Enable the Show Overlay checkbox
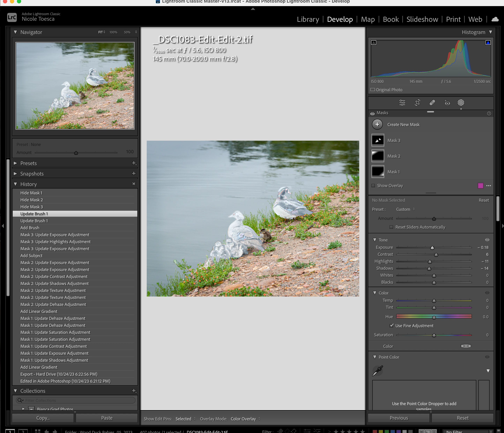 coord(373,186)
